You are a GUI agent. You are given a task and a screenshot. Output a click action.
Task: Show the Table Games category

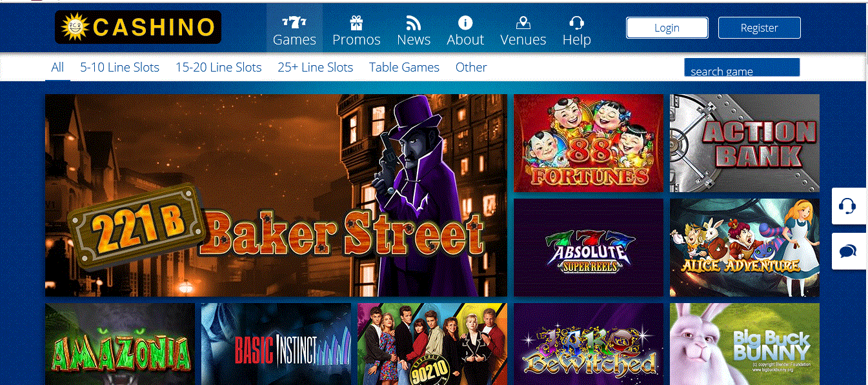[x=404, y=67]
